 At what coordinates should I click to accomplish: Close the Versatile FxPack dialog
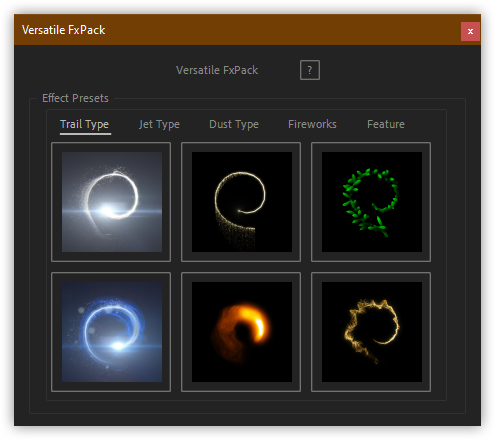tap(470, 31)
